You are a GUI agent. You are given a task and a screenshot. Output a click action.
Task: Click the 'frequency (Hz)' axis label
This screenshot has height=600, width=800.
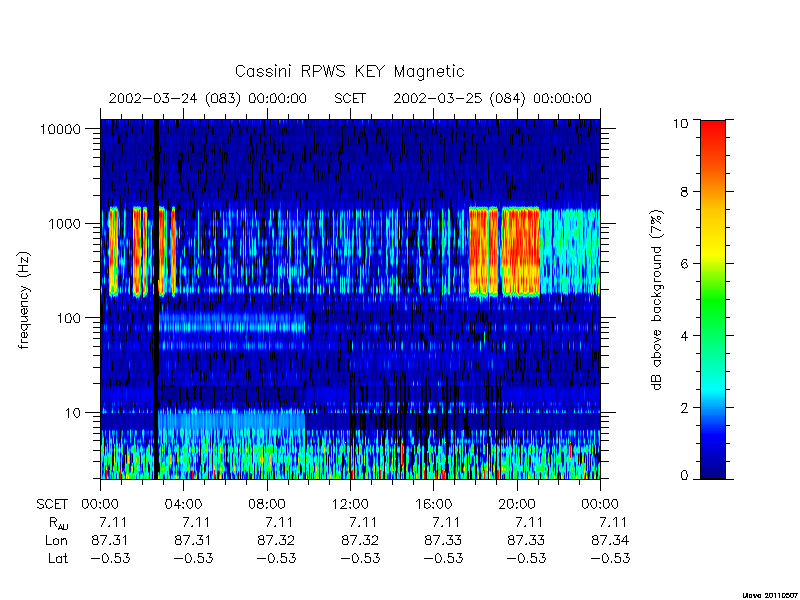23,300
